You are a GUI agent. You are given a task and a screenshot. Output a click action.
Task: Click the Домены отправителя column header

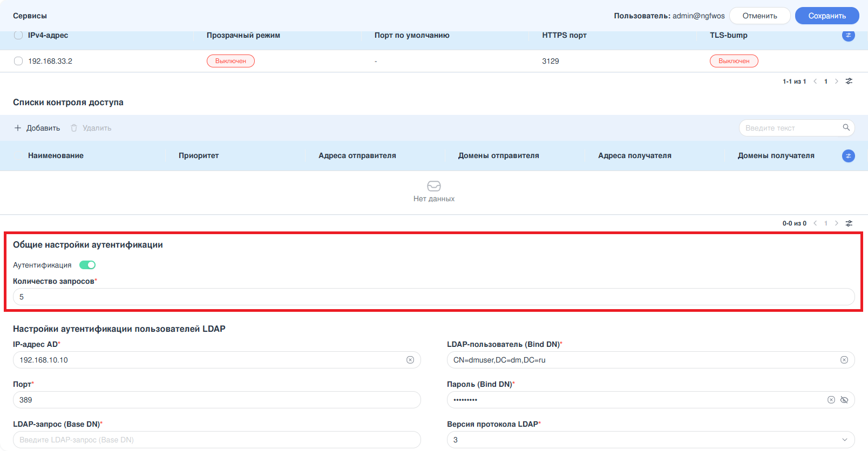click(x=498, y=155)
